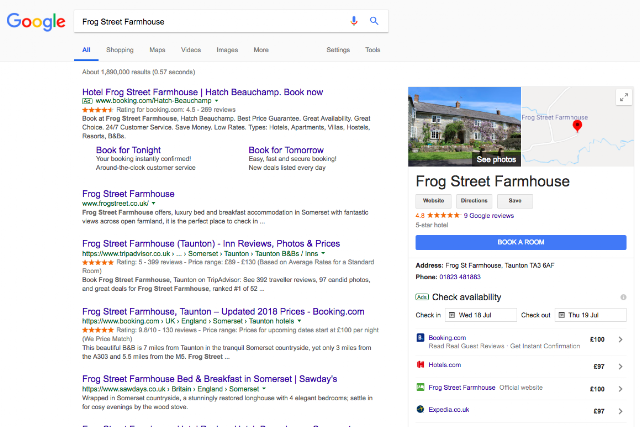Click the magnifier search icon

(x=374, y=21)
